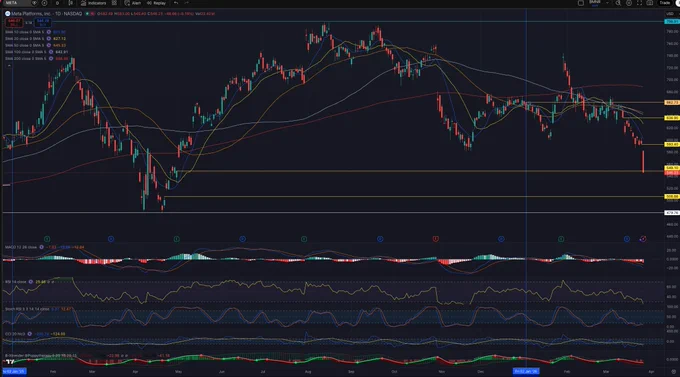Click the long yellow horizontal line near 508.68
Screen dimensions: 680x377
pos(414,197)
